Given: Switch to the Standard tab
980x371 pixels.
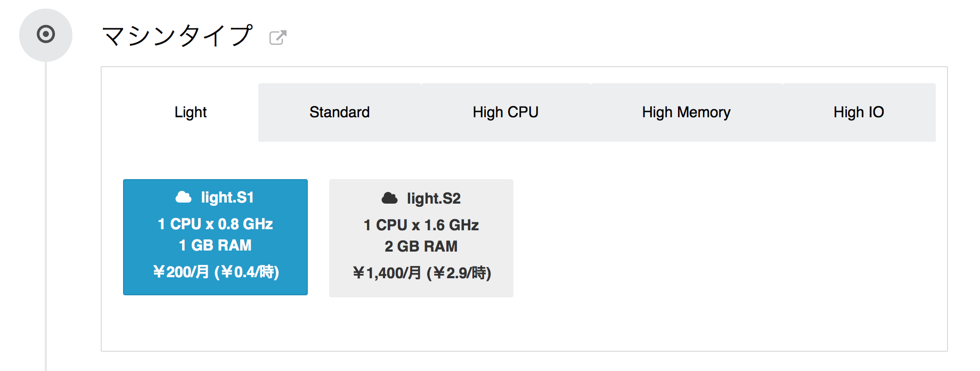Looking at the screenshot, I should (339, 112).
